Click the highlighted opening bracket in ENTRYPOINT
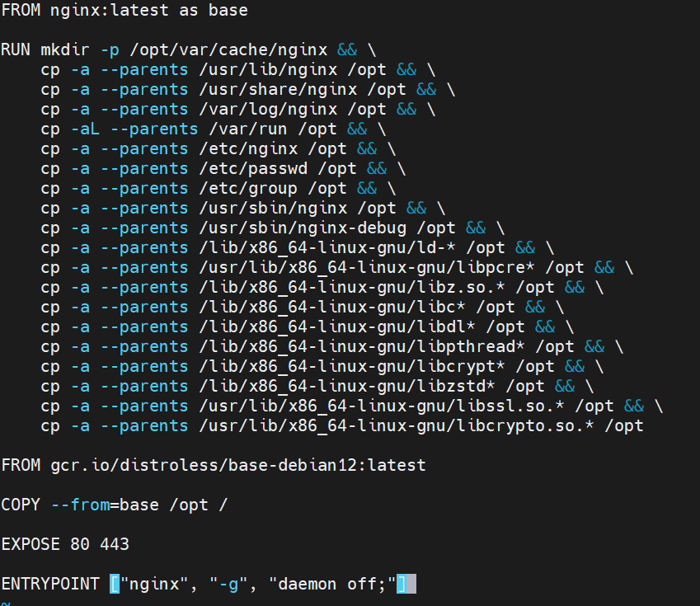700x606 pixels. click(x=115, y=584)
